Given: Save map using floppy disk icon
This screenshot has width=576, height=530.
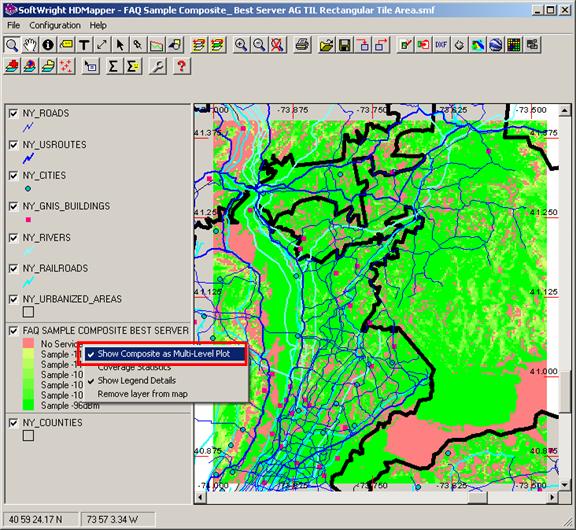Looking at the screenshot, I should [345, 45].
